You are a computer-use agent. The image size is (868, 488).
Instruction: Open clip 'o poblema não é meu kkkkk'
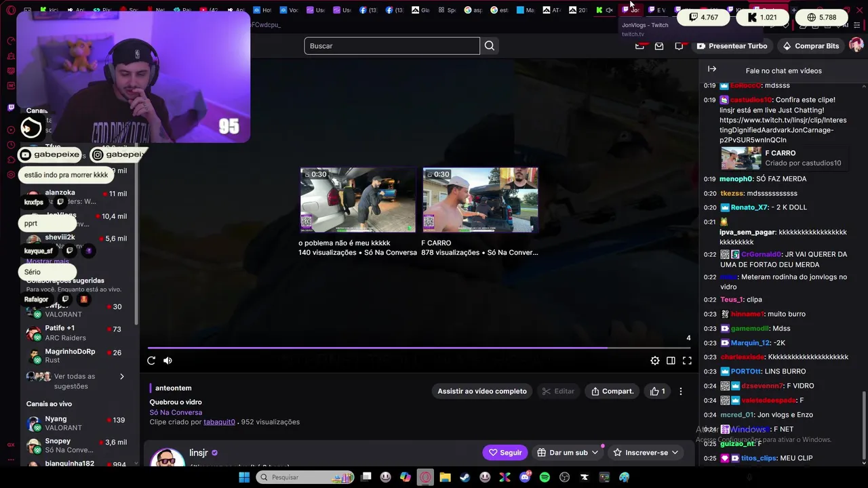[358, 200]
